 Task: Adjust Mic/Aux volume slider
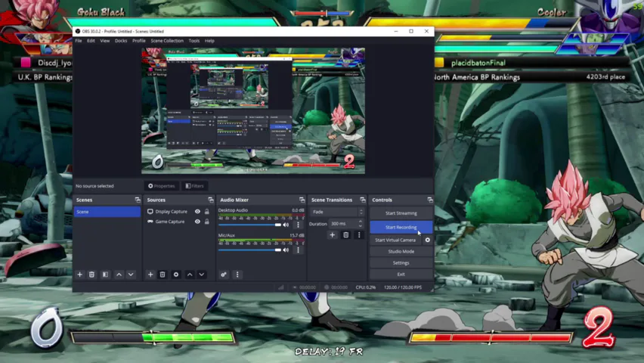point(249,250)
